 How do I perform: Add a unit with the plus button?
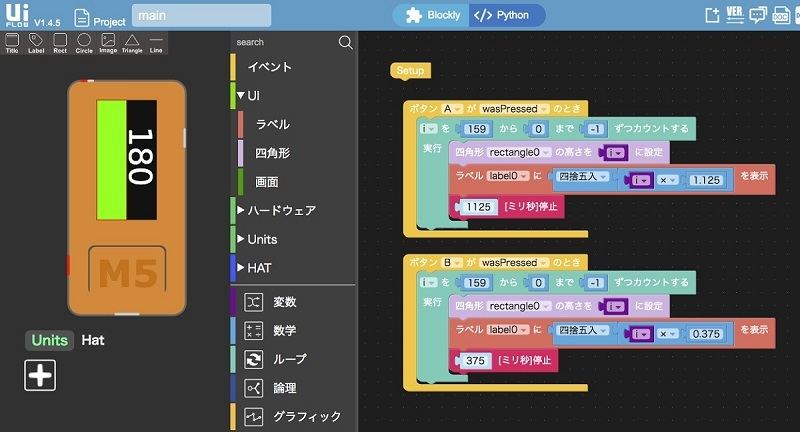tap(40, 375)
